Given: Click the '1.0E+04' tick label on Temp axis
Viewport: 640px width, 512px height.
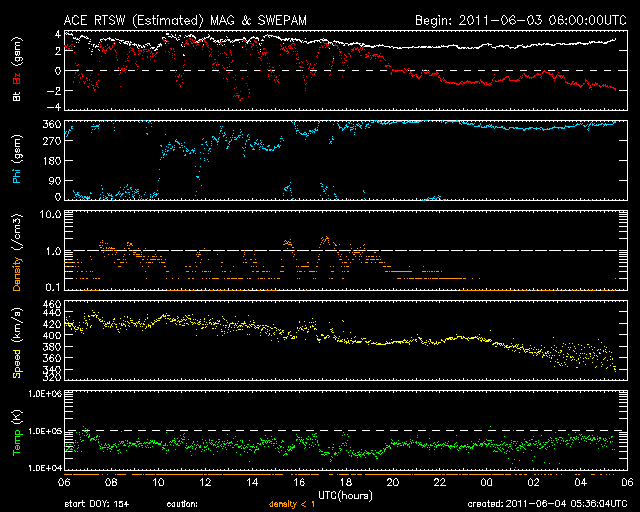Looking at the screenshot, I should point(45,468).
